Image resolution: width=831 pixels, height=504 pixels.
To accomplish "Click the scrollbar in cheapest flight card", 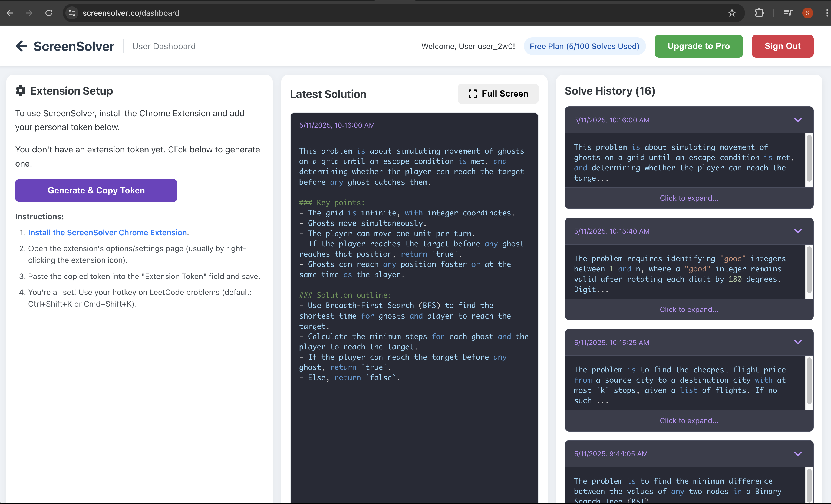I will (809, 381).
